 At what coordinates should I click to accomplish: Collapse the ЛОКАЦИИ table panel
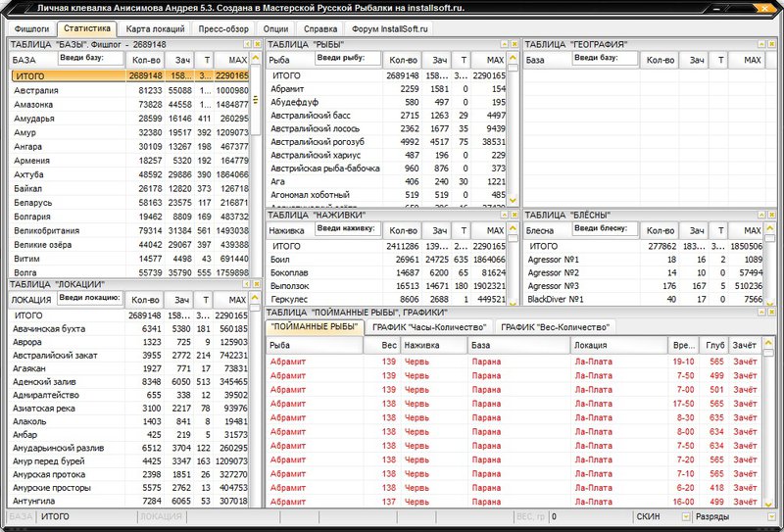(x=247, y=284)
